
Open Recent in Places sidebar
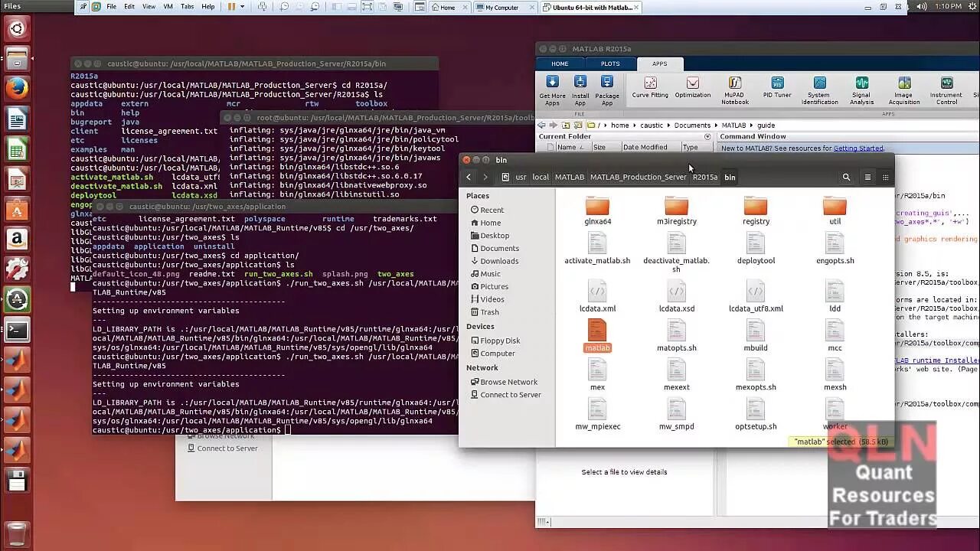tap(487, 210)
